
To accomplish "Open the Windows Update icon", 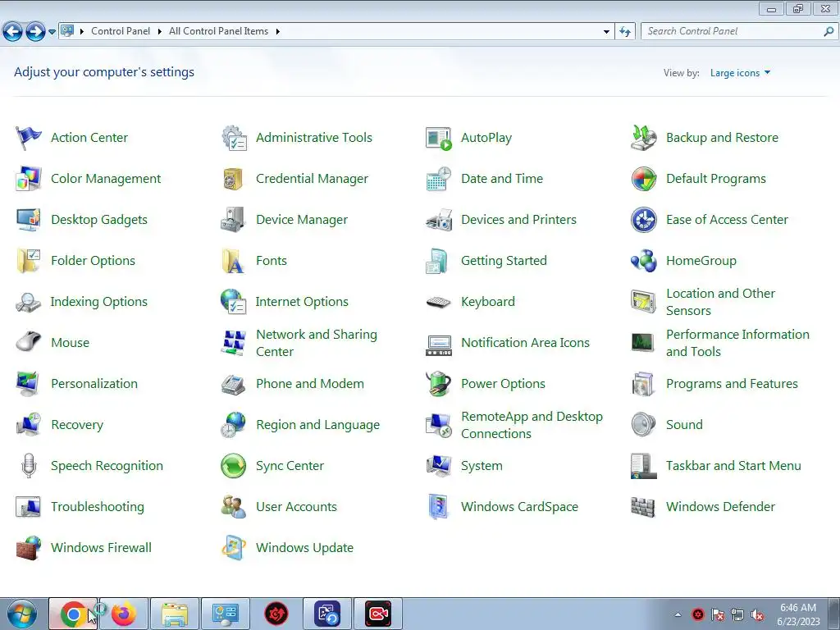I will point(234,548).
